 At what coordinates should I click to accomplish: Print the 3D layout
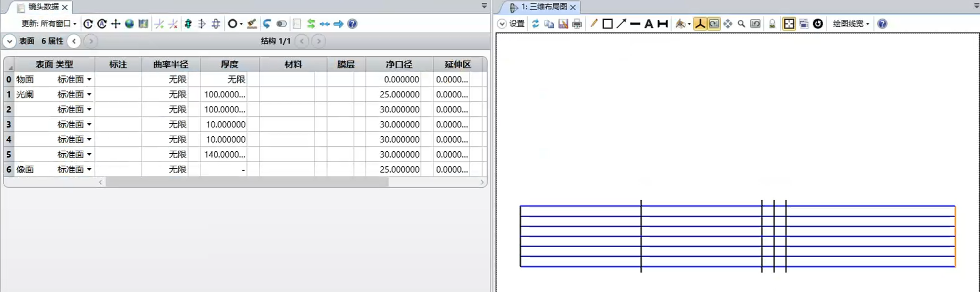(577, 23)
